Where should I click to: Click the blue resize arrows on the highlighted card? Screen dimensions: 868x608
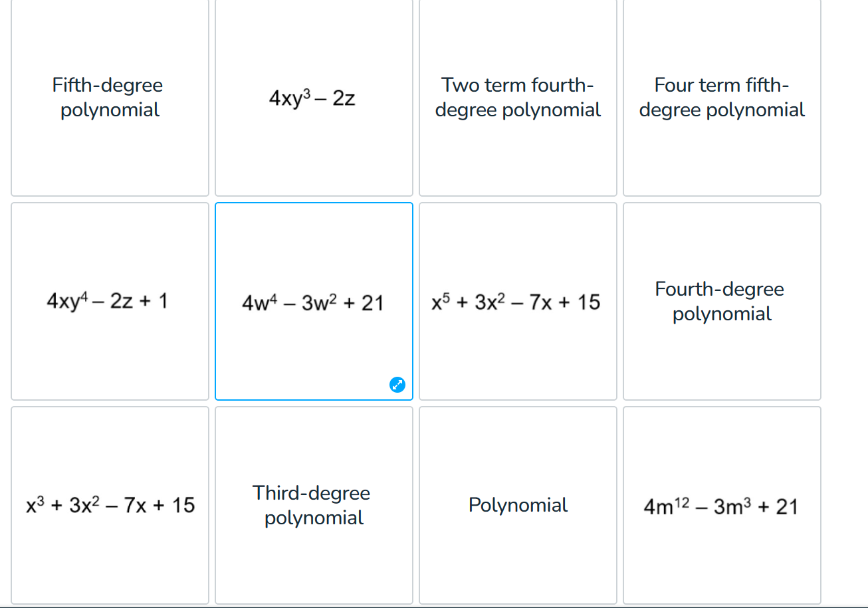397,385
